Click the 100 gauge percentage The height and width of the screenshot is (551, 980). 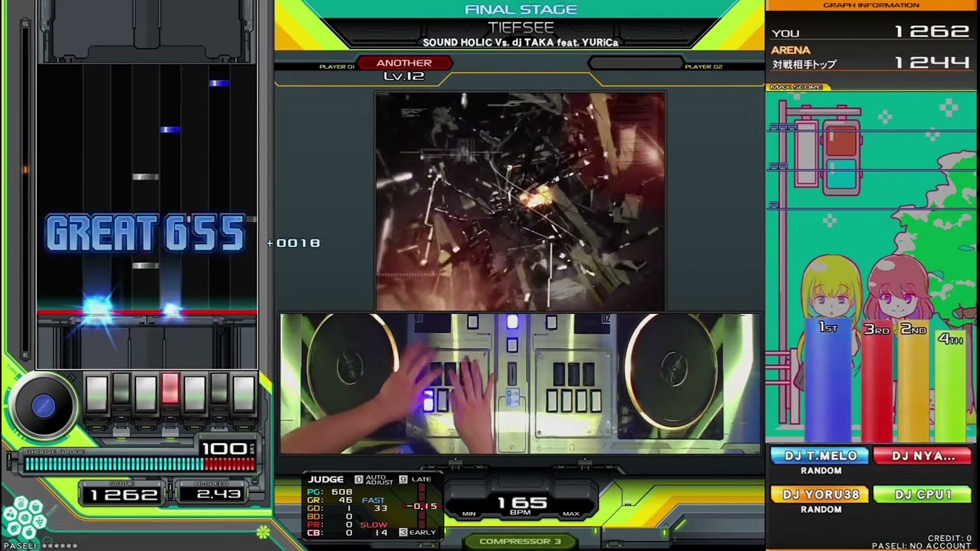point(224,448)
